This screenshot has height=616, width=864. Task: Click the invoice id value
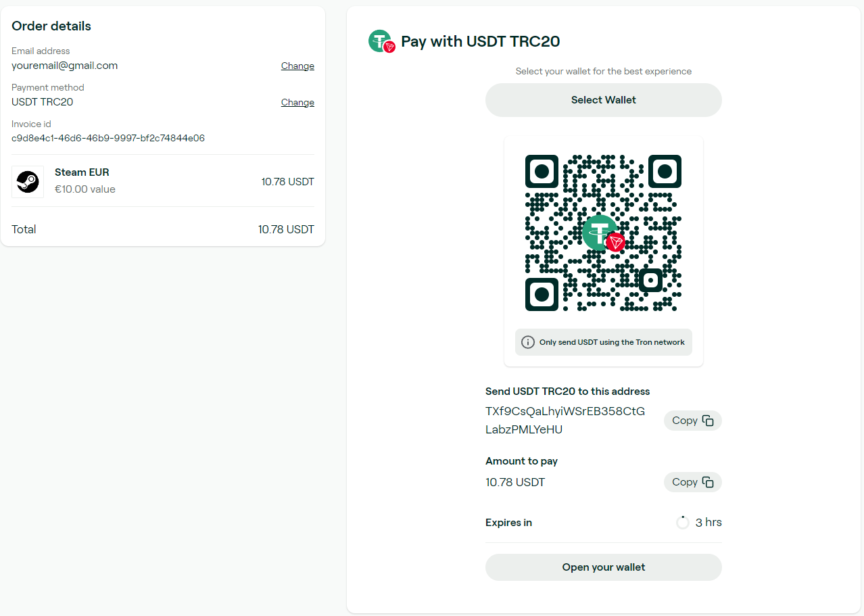108,138
